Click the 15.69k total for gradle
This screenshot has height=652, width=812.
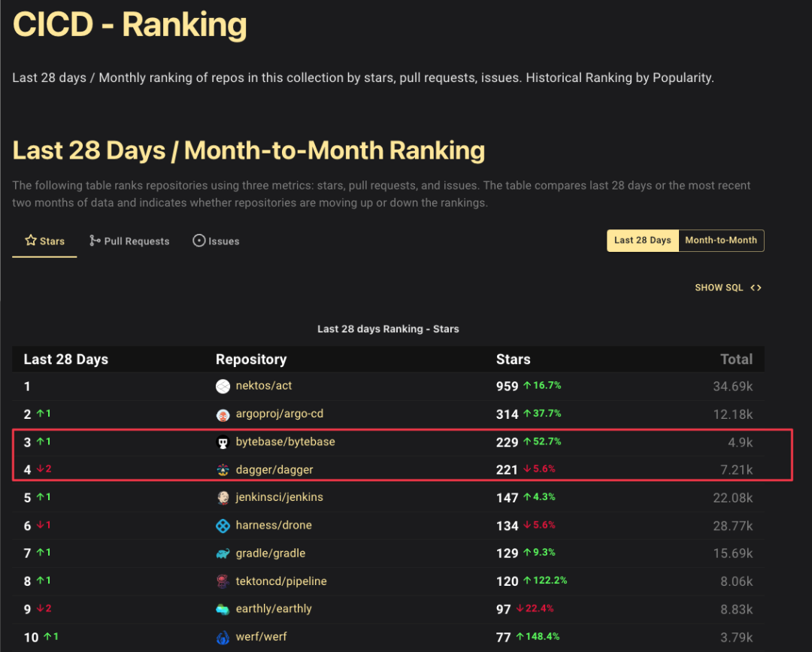pos(733,553)
